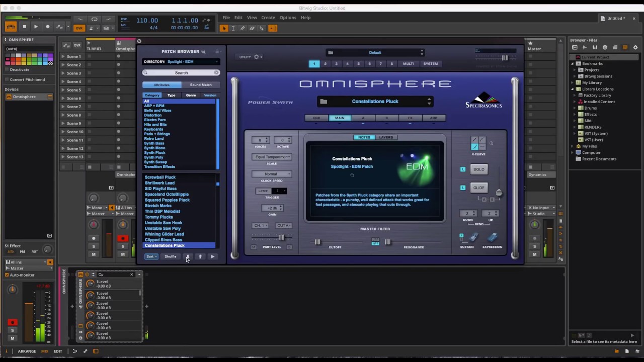Toggle the SOLO button in Omnisphere
644x362 pixels.
[478, 169]
